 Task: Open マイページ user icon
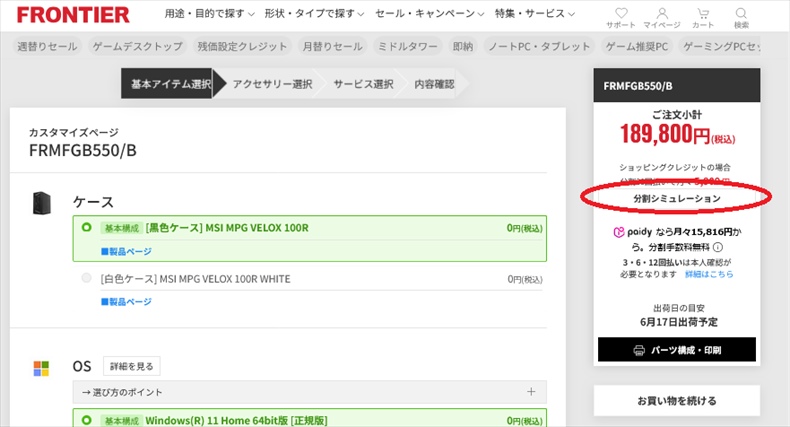point(662,13)
